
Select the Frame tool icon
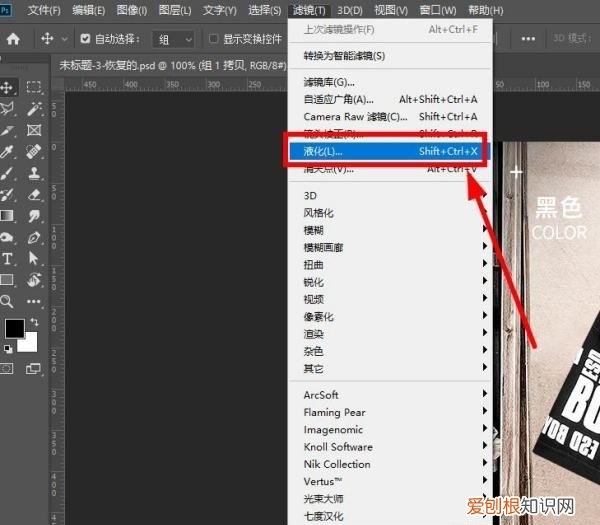tap(34, 130)
